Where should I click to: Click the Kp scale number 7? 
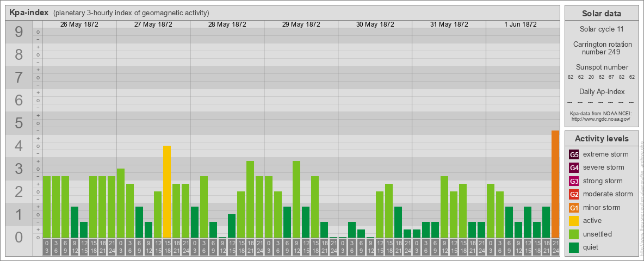click(x=19, y=78)
